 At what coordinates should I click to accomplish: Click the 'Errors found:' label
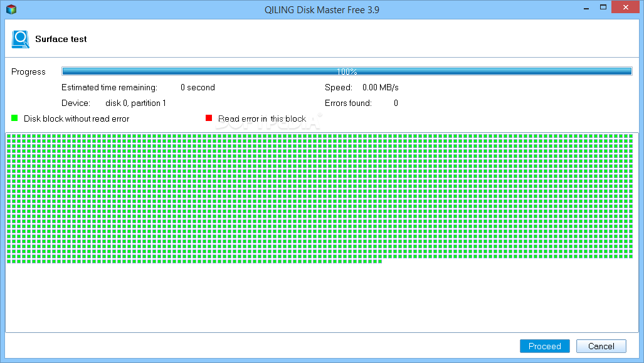[x=348, y=103]
